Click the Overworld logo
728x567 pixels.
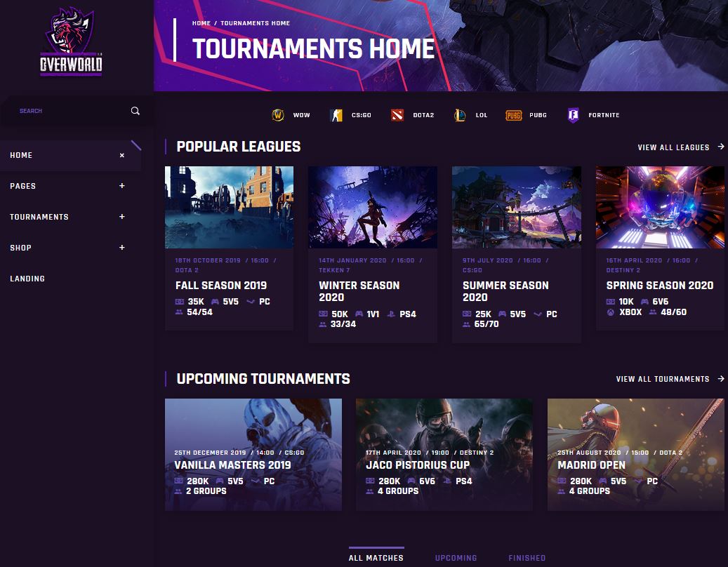71,41
